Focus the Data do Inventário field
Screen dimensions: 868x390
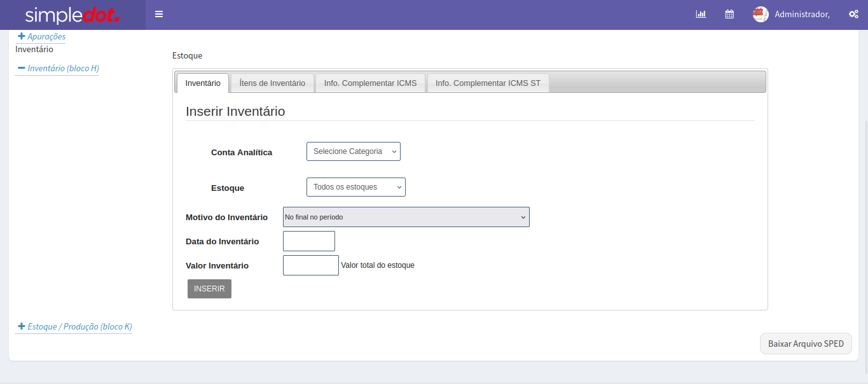pyautogui.click(x=308, y=241)
